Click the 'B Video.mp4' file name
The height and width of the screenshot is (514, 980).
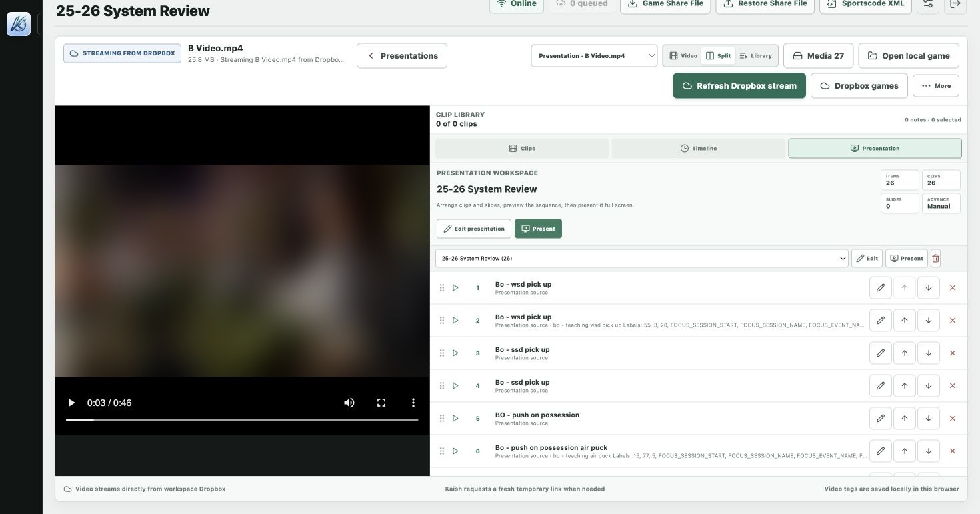tap(215, 49)
